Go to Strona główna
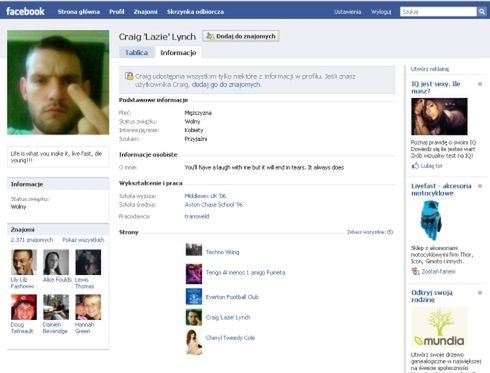The width and height of the screenshot is (490, 373). [x=79, y=12]
